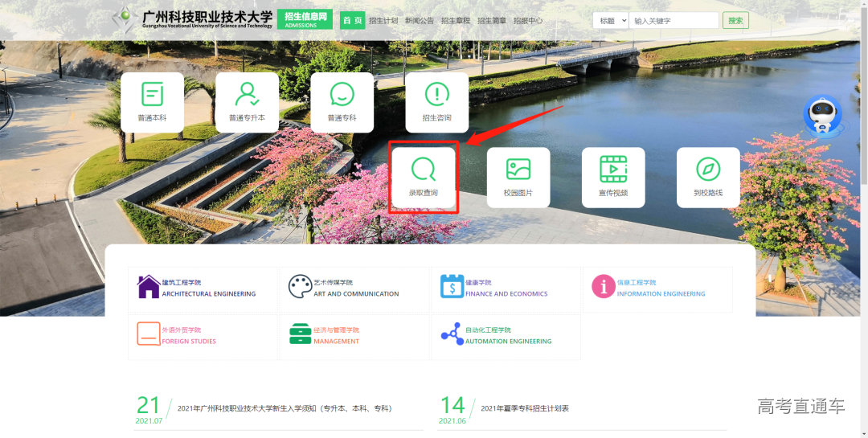868x438 pixels.
Task: Open the ART AND COMMUNICATION college link
Action: click(x=356, y=294)
